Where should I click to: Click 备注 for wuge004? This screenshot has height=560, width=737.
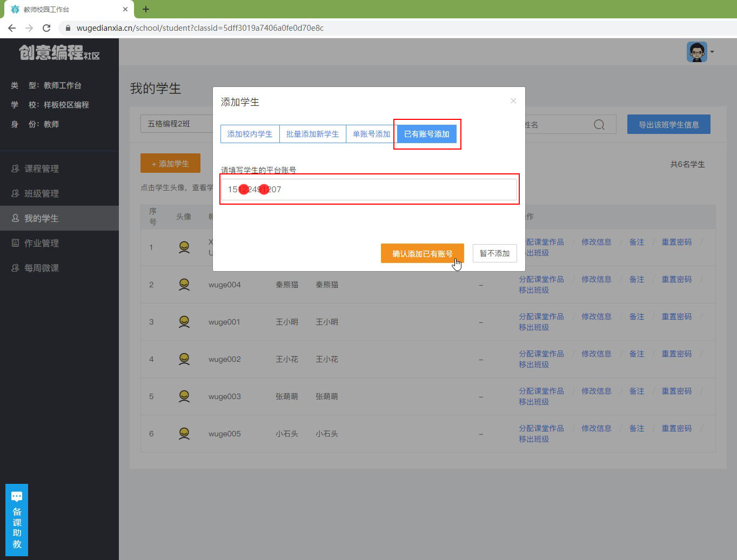click(636, 279)
